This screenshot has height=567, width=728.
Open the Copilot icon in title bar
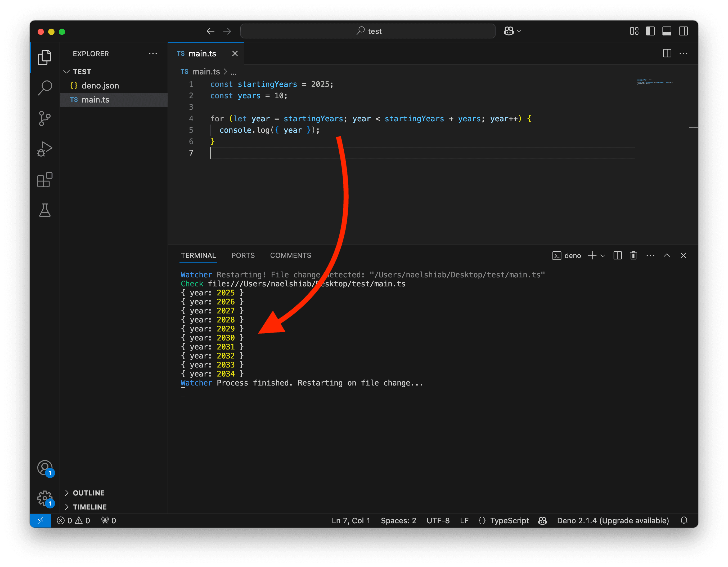click(x=509, y=31)
